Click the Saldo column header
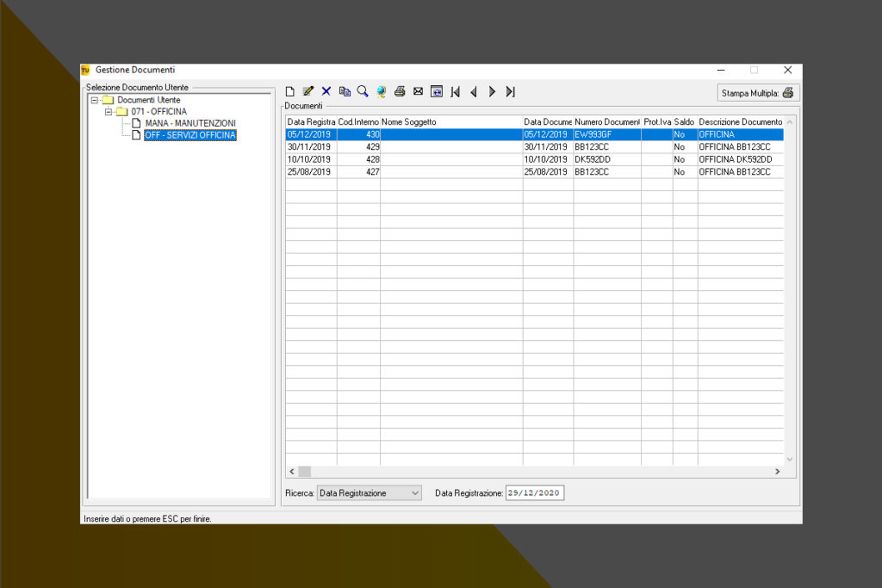This screenshot has height=588, width=882. click(685, 122)
